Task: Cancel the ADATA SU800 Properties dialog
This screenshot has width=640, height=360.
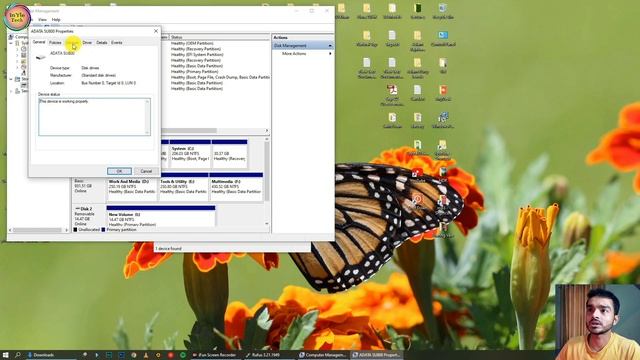Action: click(x=146, y=171)
